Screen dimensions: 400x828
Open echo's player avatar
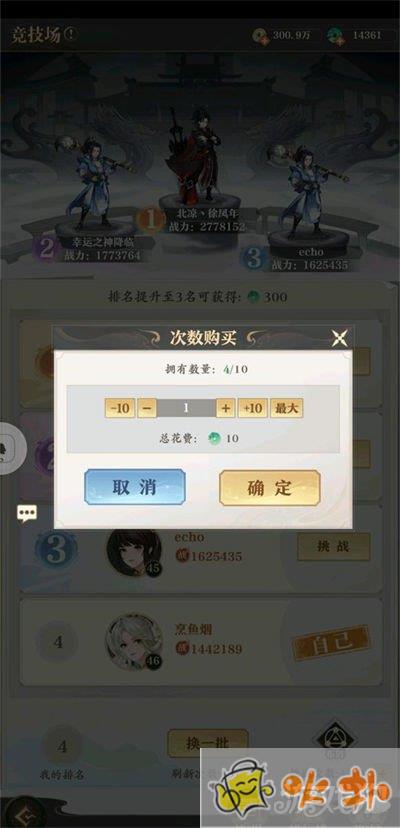coord(134,551)
